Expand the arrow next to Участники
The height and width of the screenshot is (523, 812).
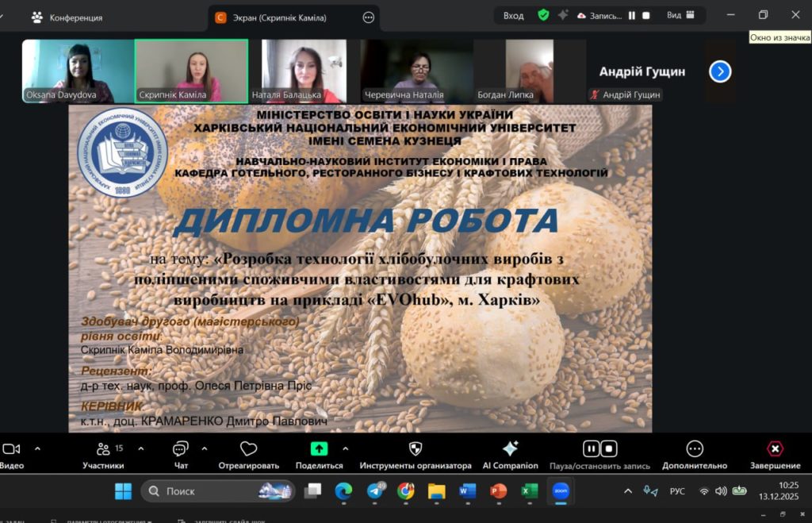140,448
